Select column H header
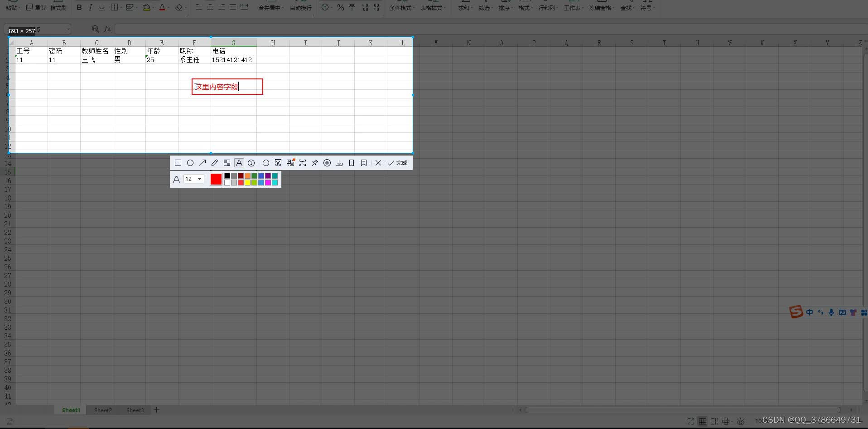Viewport: 868px width, 429px height. [x=273, y=43]
